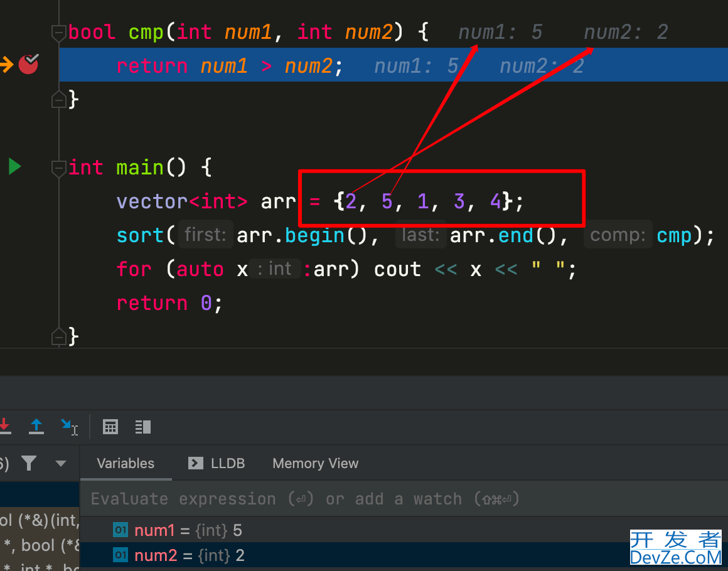
Task: Click the ': int' type hint after x
Action: (x=276, y=269)
